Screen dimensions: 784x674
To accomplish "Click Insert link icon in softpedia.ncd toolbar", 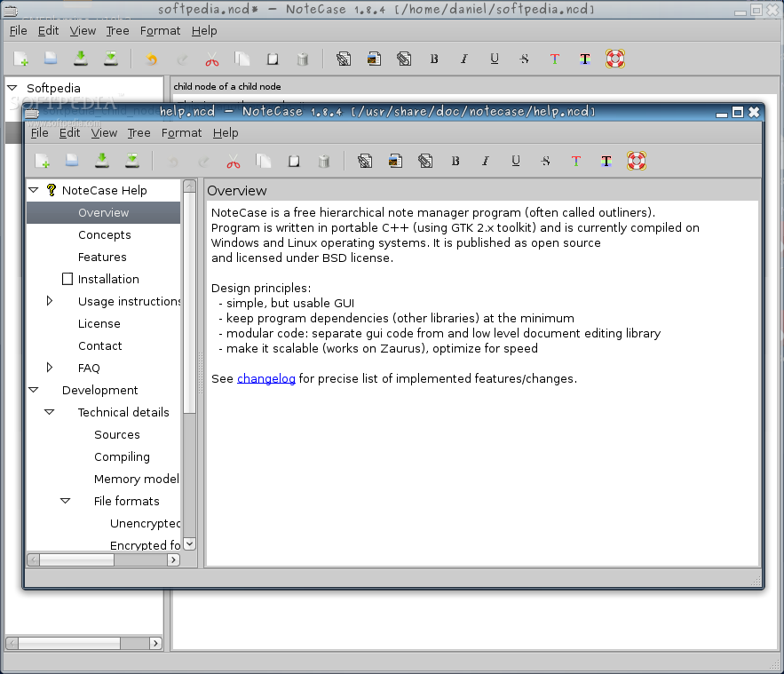I will coord(344,59).
